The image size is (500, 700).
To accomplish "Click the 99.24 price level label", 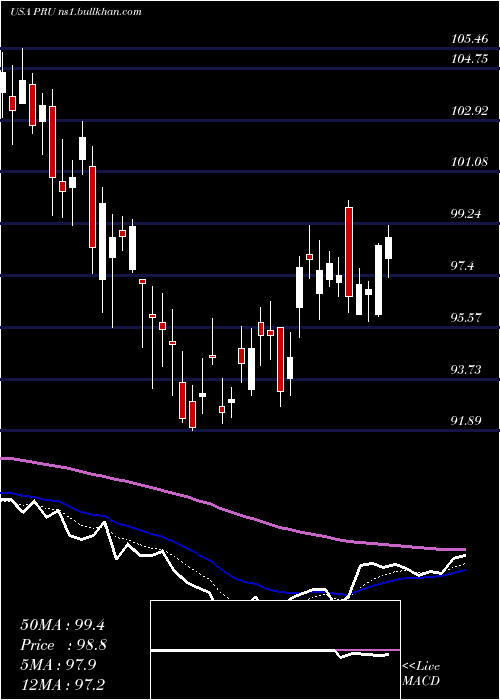I will click(x=467, y=213).
